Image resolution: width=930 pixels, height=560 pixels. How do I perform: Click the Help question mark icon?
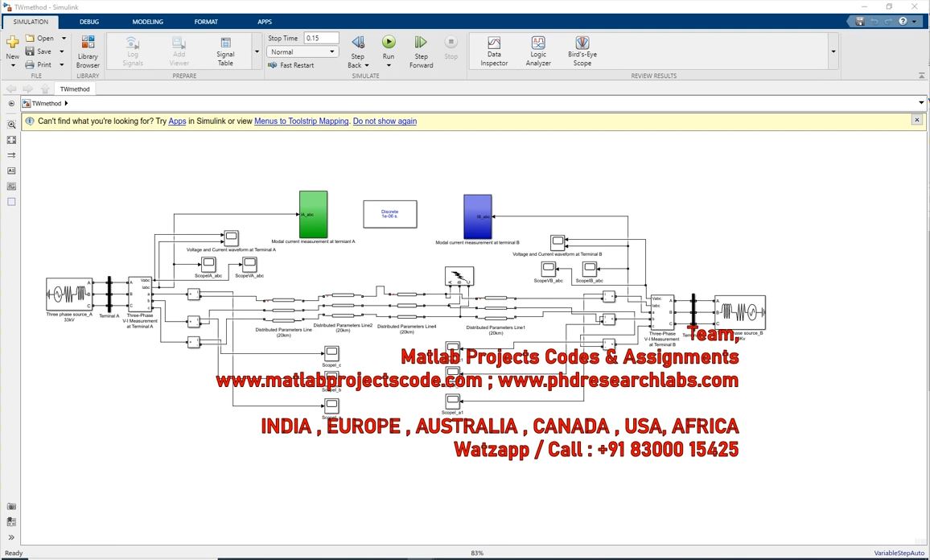903,22
